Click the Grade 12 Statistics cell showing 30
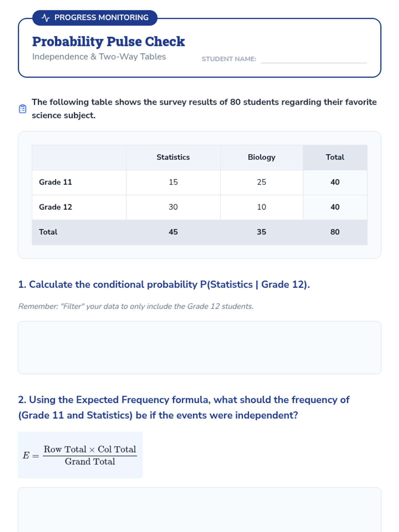This screenshot has height=532, width=399. tap(173, 207)
